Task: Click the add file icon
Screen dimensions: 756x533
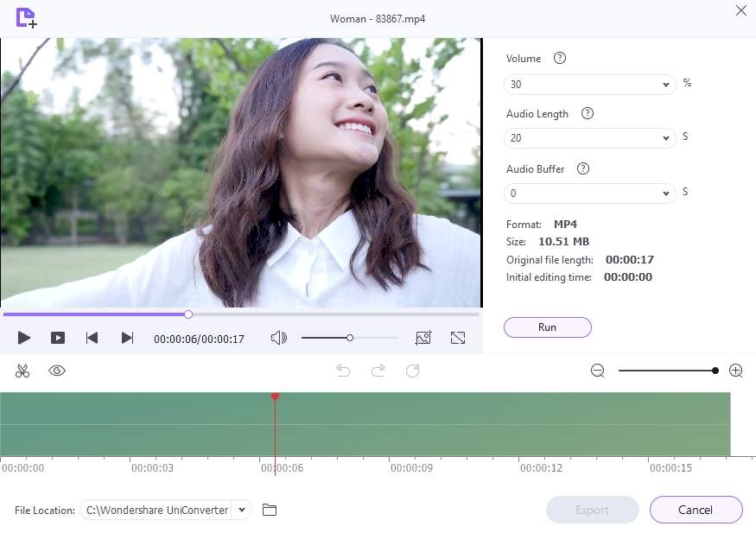Action: point(26,18)
